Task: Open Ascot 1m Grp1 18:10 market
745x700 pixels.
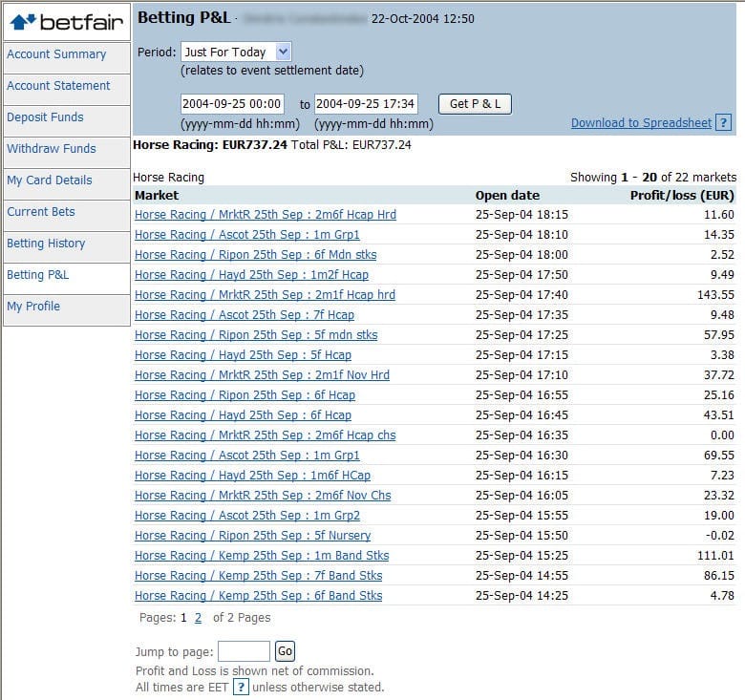Action: coord(247,235)
